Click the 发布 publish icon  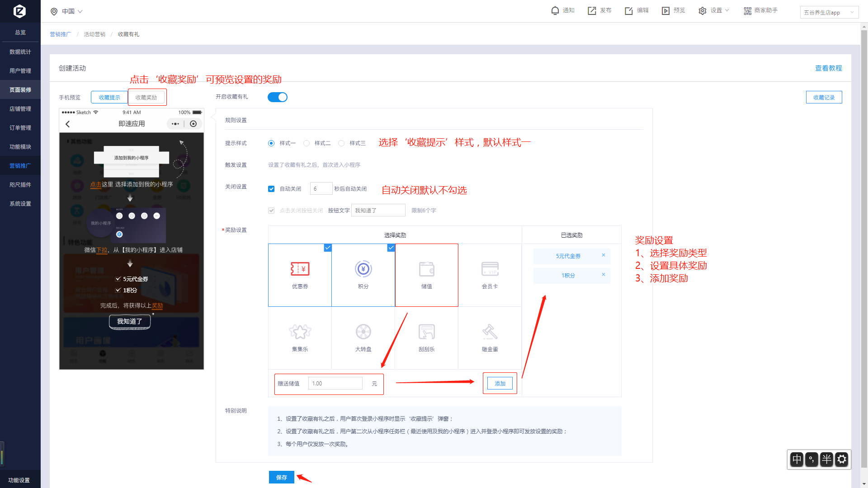(x=592, y=10)
